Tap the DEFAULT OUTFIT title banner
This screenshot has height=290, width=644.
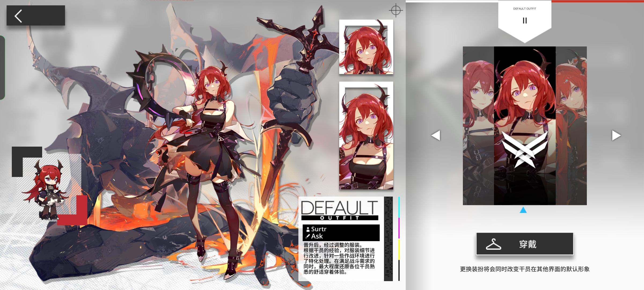coord(339,211)
